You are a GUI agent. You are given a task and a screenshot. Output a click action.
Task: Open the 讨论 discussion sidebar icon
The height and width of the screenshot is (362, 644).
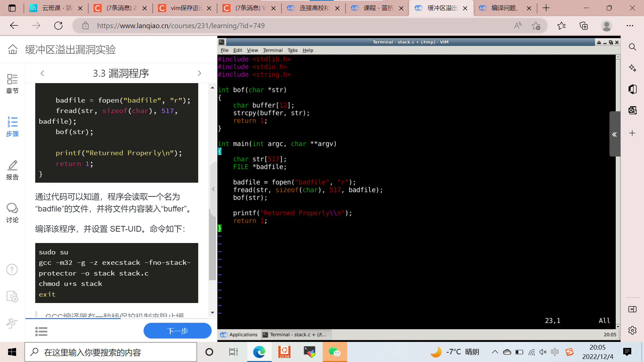(x=12, y=213)
